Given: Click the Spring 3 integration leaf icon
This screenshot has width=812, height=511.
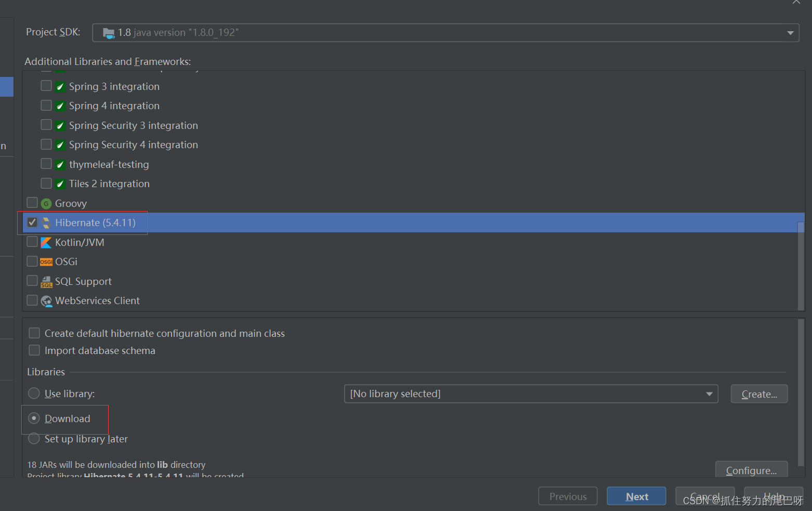Looking at the screenshot, I should pos(60,86).
